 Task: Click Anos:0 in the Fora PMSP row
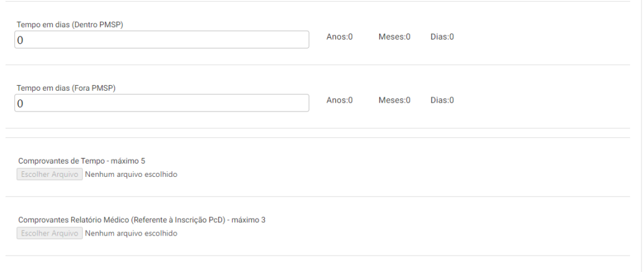point(340,101)
